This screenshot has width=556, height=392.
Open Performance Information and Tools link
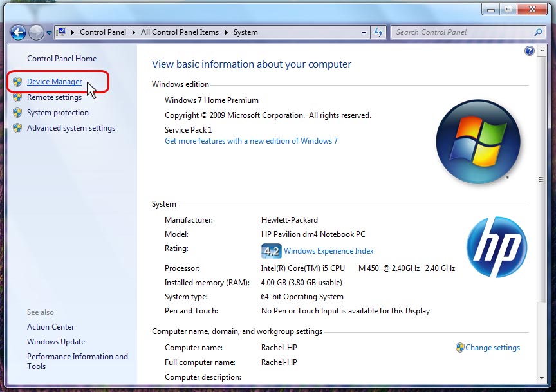[x=77, y=361]
